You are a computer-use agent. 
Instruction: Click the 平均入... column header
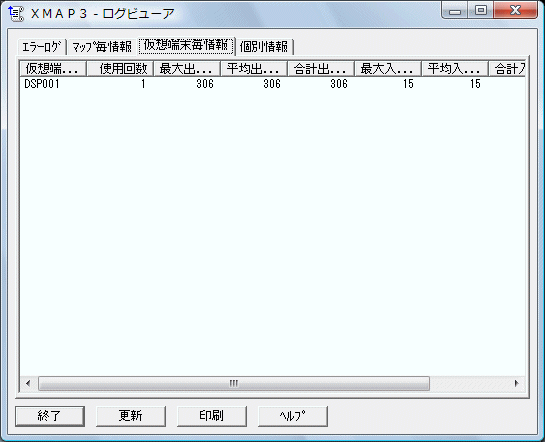pyautogui.click(x=455, y=69)
